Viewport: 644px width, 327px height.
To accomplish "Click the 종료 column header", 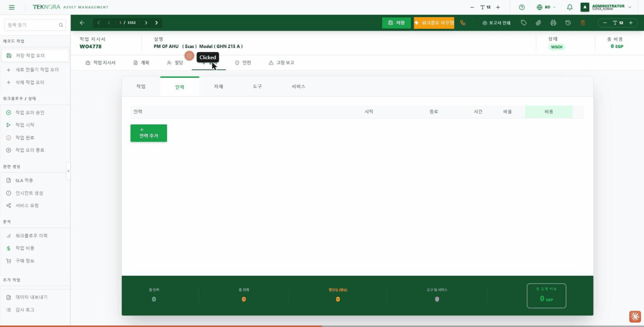I will pyautogui.click(x=434, y=112).
